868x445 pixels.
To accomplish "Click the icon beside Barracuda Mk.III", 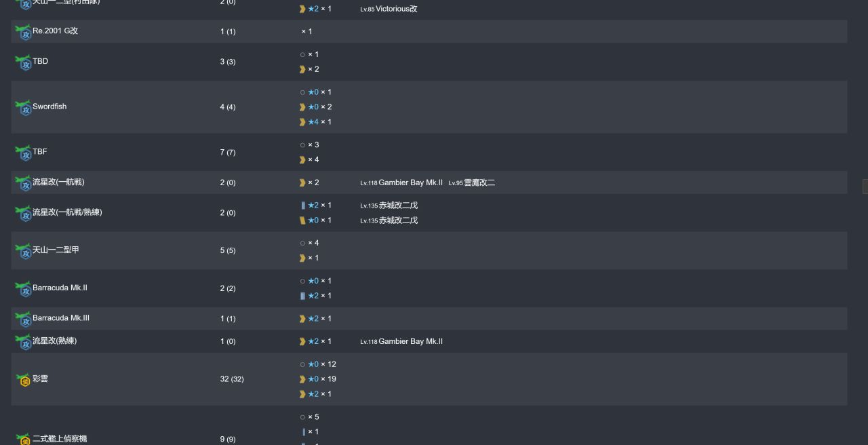I will [24, 319].
